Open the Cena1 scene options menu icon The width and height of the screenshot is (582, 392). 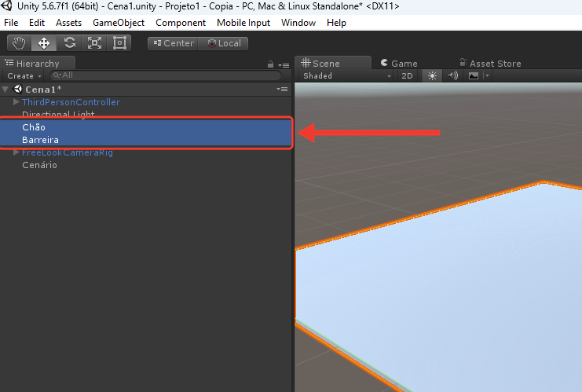[x=282, y=89]
